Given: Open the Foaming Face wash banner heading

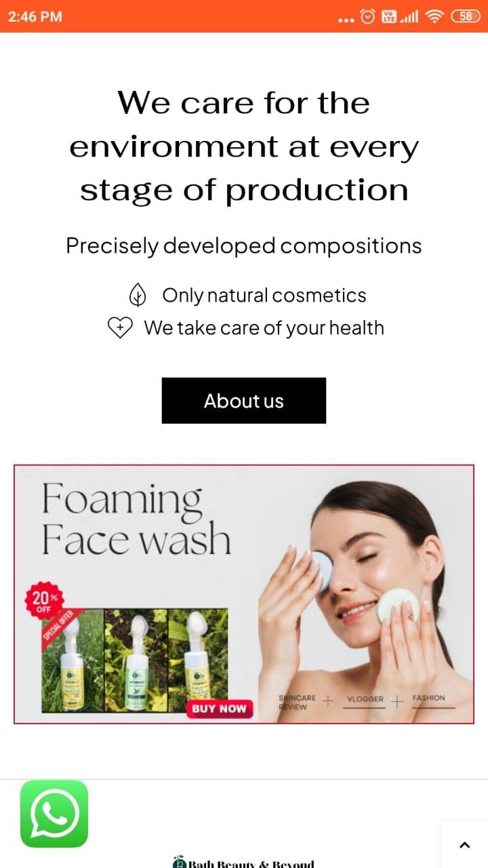Looking at the screenshot, I should 136,519.
